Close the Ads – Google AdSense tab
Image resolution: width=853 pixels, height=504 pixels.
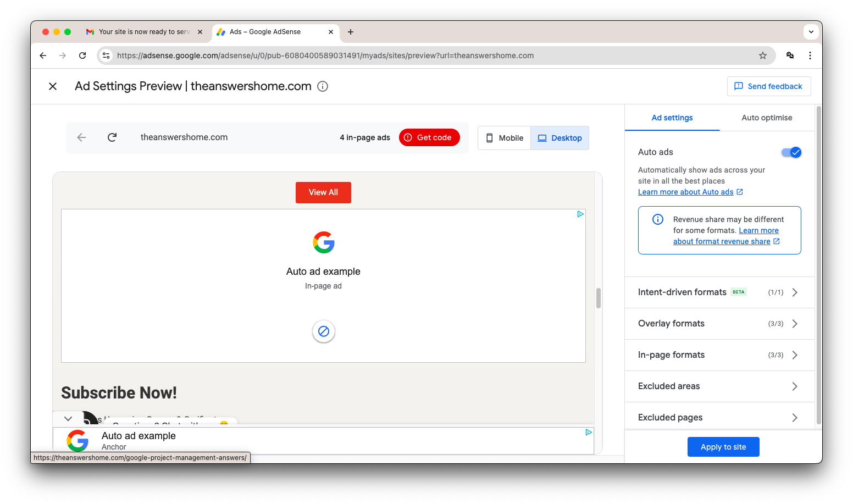pyautogui.click(x=331, y=32)
